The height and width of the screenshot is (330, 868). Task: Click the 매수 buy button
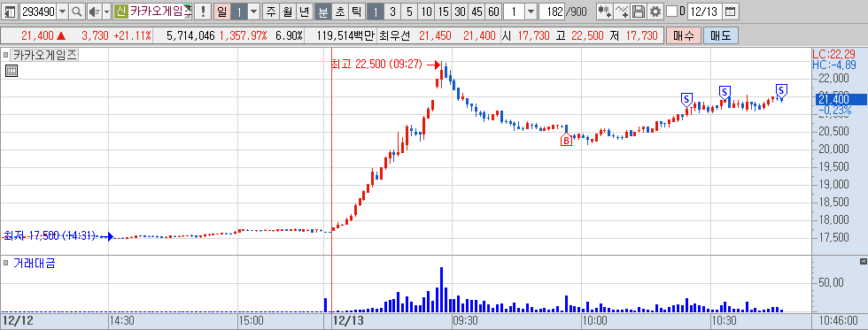click(x=683, y=36)
